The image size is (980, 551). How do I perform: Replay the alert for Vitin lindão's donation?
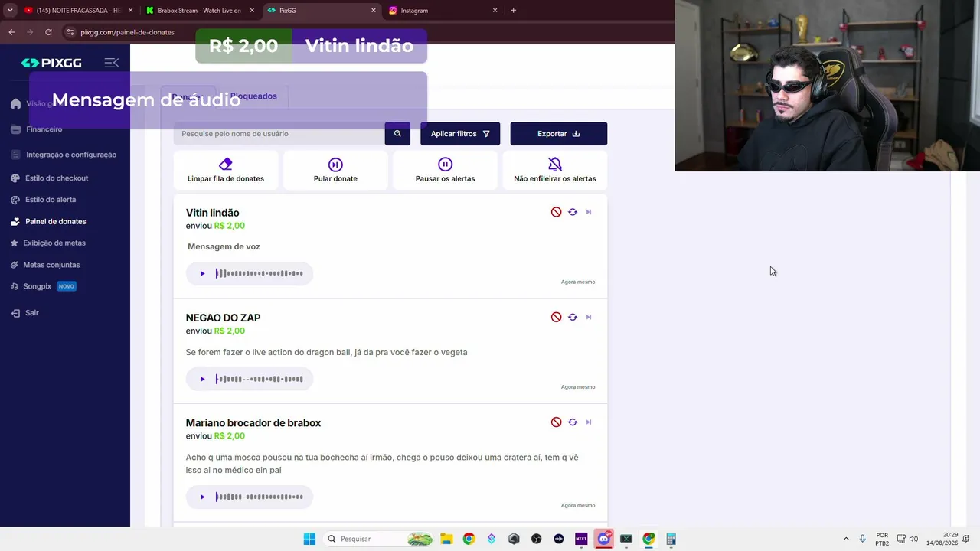[x=573, y=212]
